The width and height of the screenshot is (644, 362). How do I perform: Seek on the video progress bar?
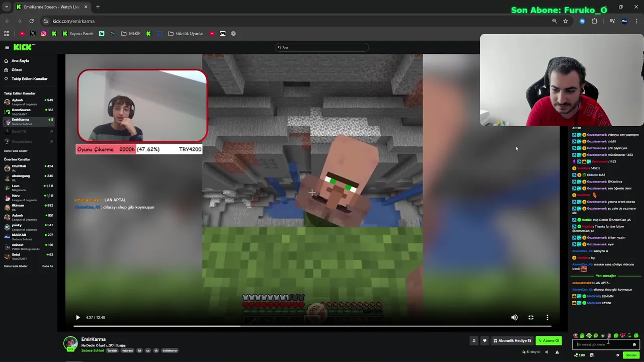(x=312, y=326)
